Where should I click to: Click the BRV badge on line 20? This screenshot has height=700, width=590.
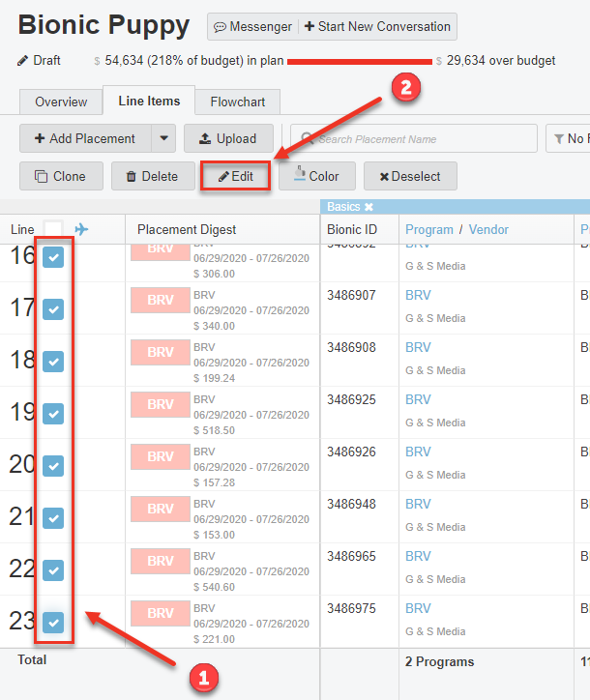click(x=160, y=457)
